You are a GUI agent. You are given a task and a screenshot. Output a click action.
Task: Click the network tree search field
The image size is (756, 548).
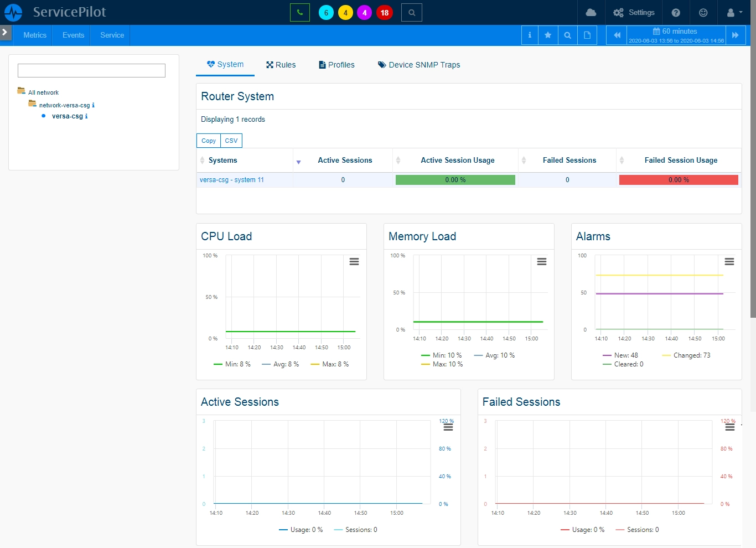click(x=91, y=70)
